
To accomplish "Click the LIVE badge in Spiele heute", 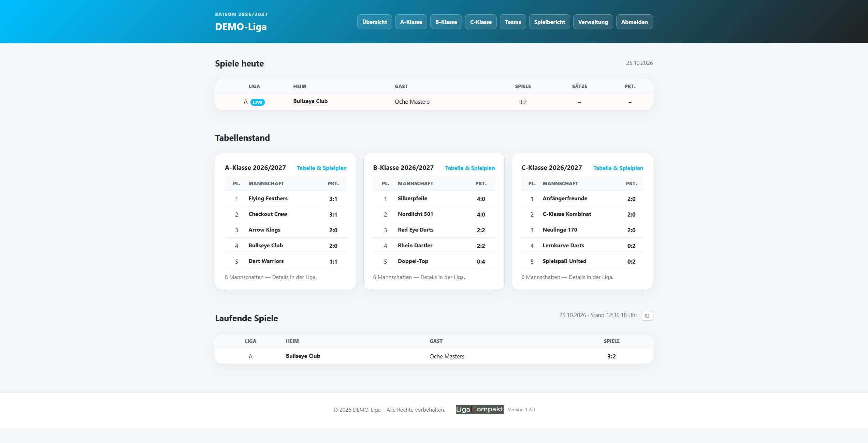I will coord(258,102).
